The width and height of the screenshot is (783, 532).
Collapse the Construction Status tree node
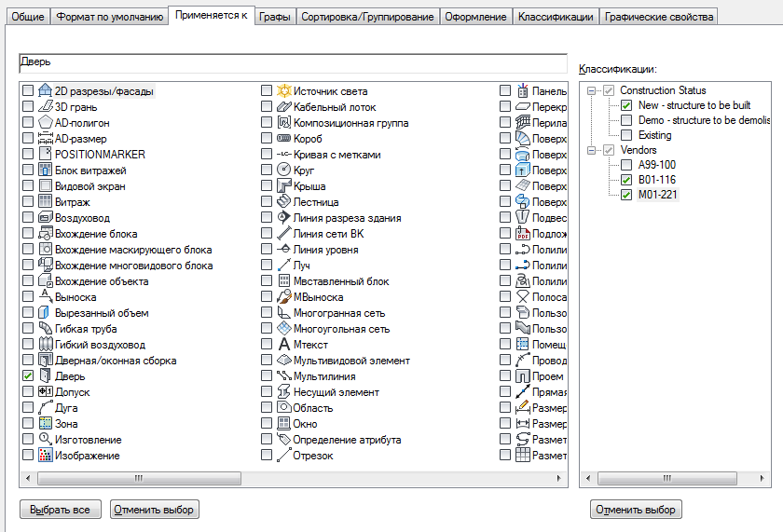click(x=591, y=90)
